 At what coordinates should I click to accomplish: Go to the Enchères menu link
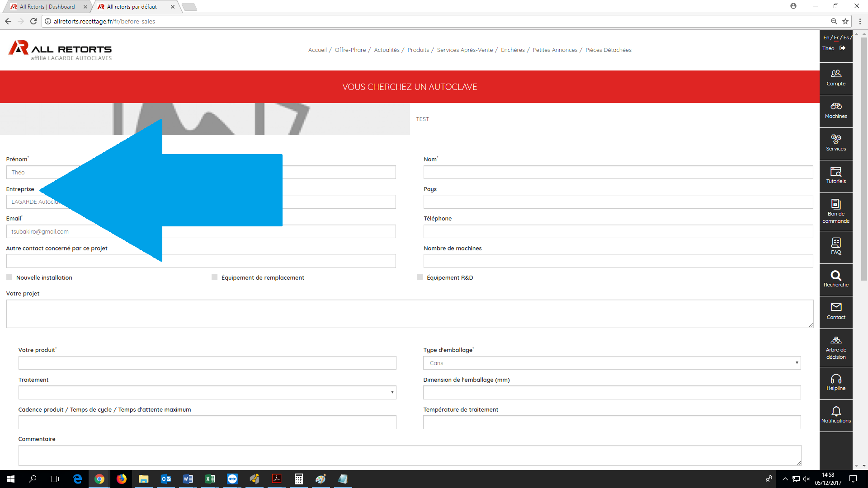(513, 50)
